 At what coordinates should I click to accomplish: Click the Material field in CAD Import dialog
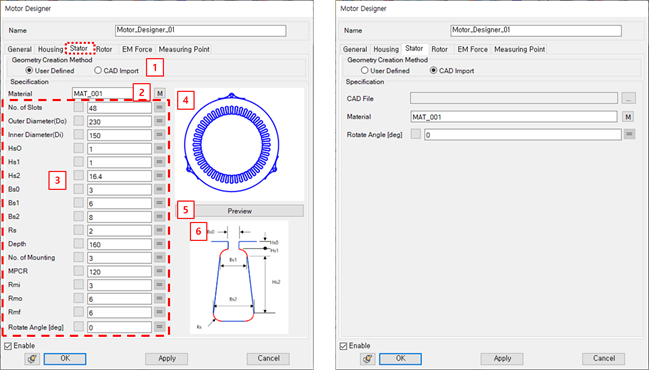(x=514, y=117)
